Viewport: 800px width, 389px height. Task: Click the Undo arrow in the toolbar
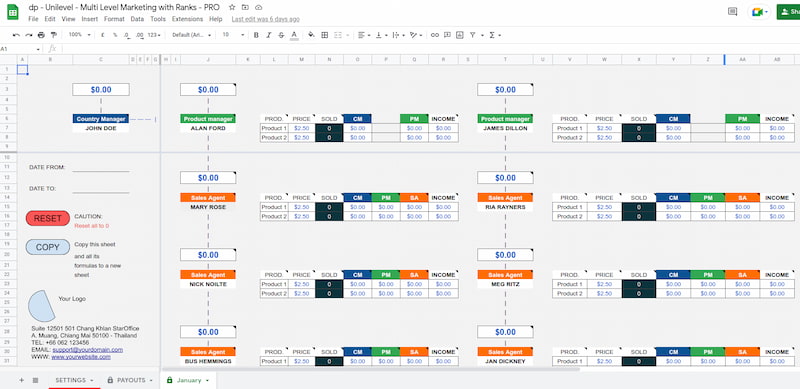pos(16,35)
